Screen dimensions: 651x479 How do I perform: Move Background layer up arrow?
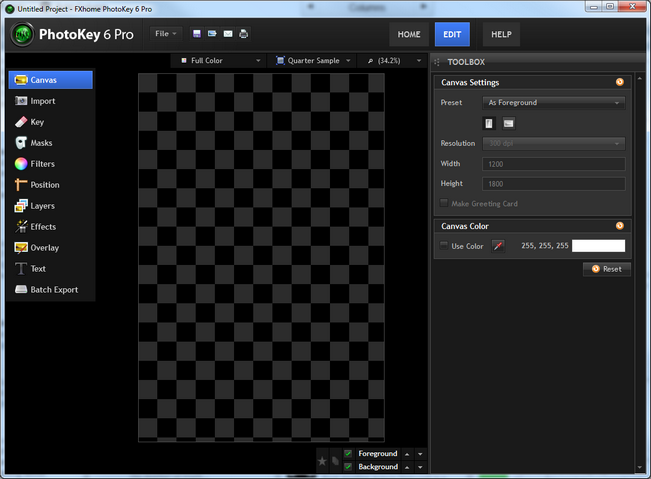point(407,467)
